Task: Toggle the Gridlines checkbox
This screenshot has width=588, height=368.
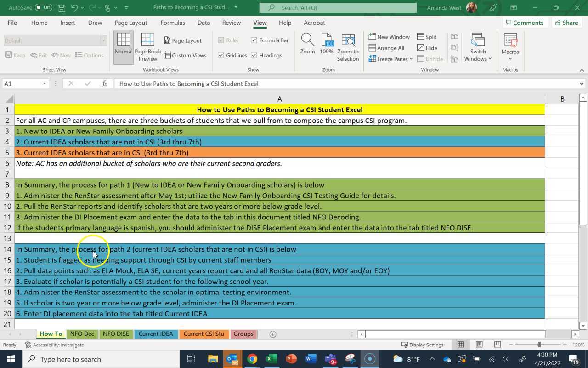Action: (221, 55)
